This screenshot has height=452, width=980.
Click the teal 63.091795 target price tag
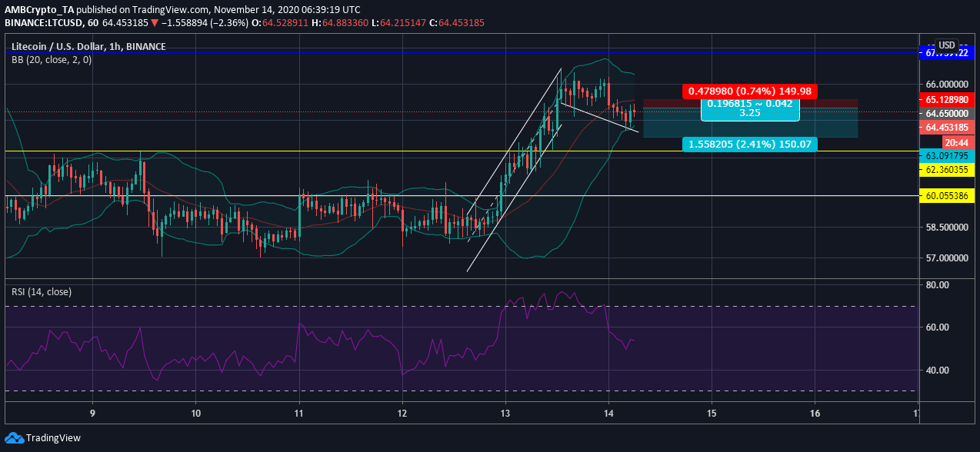pos(949,156)
